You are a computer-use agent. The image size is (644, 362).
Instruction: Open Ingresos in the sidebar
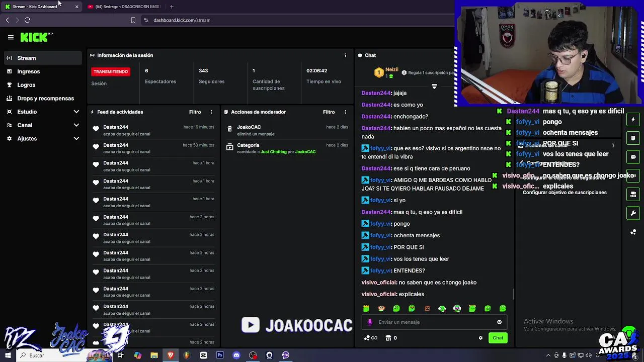42,71
